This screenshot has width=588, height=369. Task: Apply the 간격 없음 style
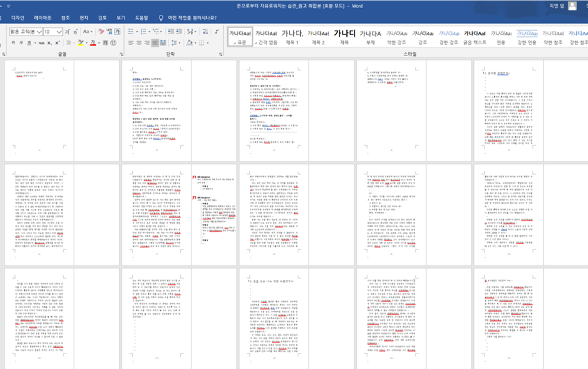pos(266,37)
